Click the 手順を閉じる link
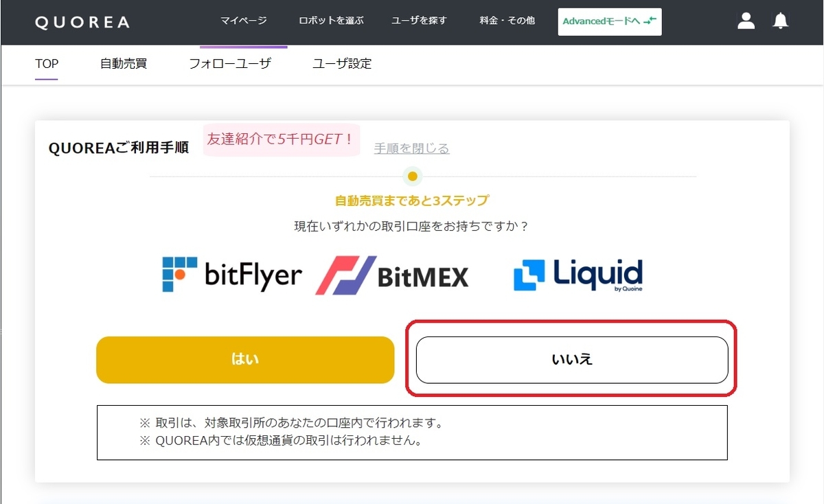Screen dimensions: 824x504 pyautogui.click(x=412, y=148)
